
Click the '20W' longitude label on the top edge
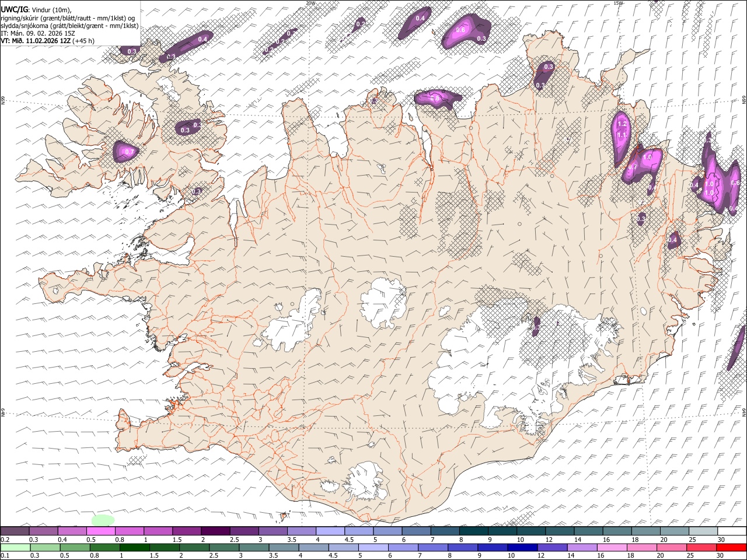[x=310, y=3]
